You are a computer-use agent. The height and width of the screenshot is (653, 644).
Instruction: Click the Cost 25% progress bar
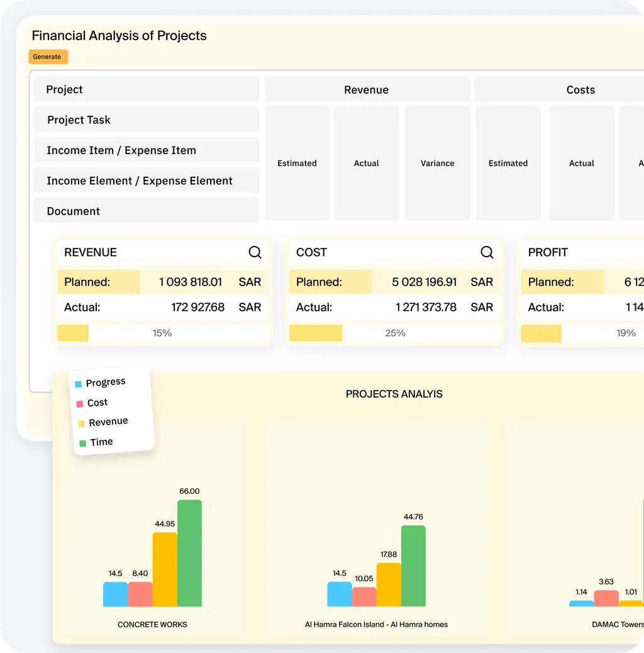point(395,333)
